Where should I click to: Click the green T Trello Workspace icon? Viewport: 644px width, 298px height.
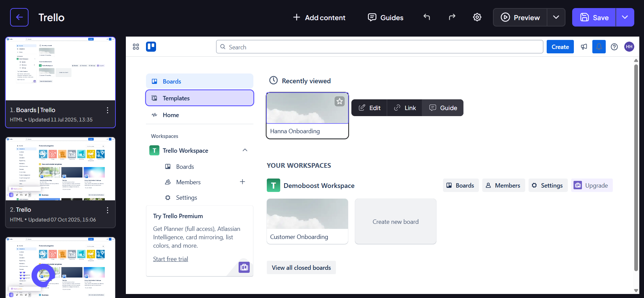(154, 150)
